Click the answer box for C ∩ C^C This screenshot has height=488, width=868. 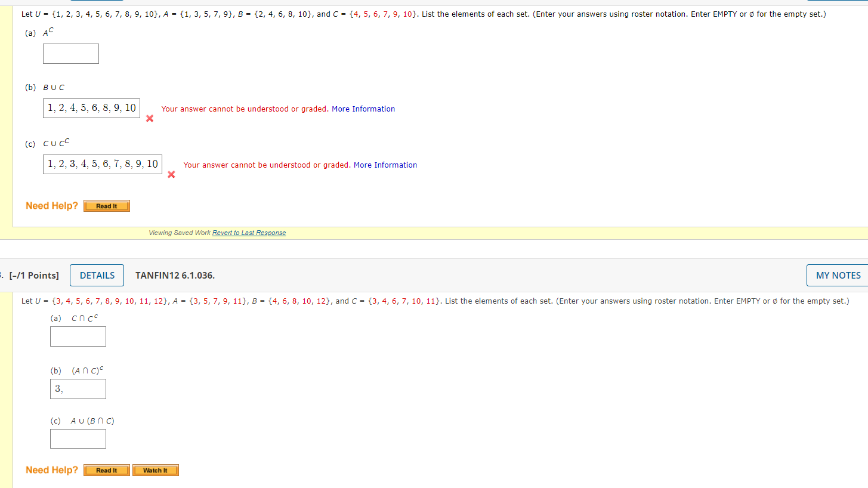(x=78, y=336)
